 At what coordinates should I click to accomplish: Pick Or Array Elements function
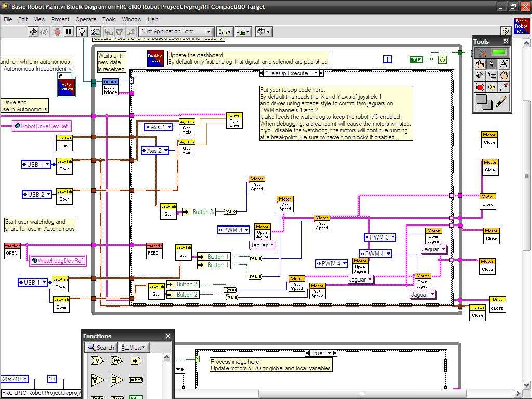(117, 380)
